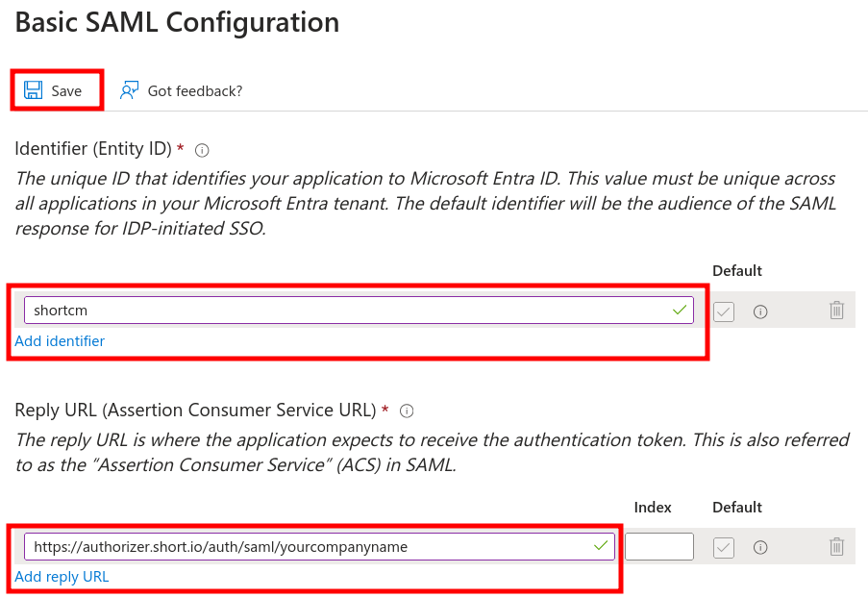This screenshot has height=598, width=868.
Task: Click the floppy disk Save icon
Action: pyautogui.click(x=33, y=90)
